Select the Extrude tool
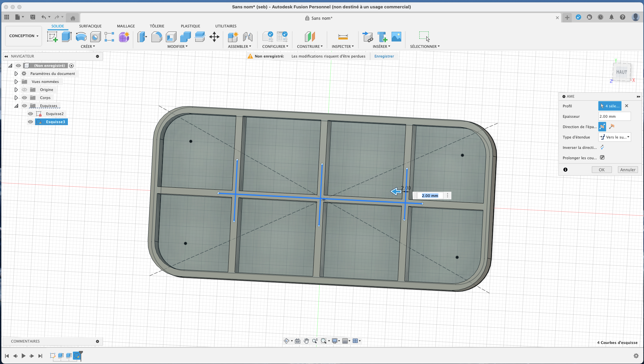 pos(67,36)
